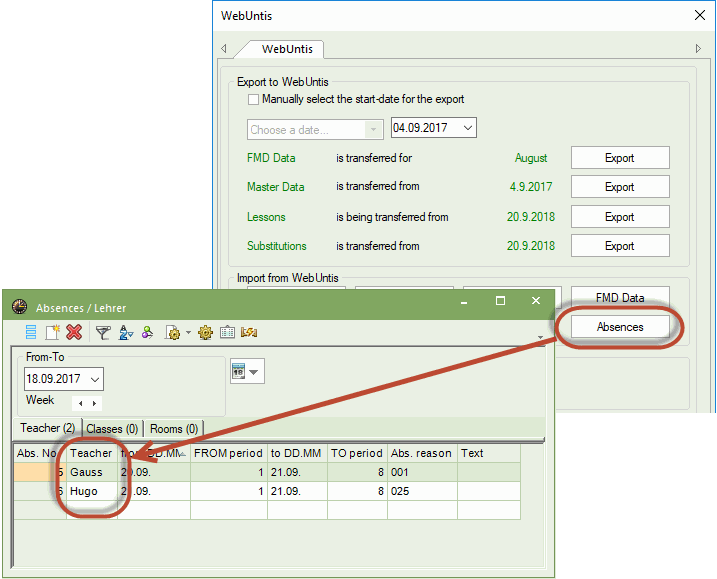Close the WebUntis dialog
717x579 pixels.
click(x=700, y=16)
